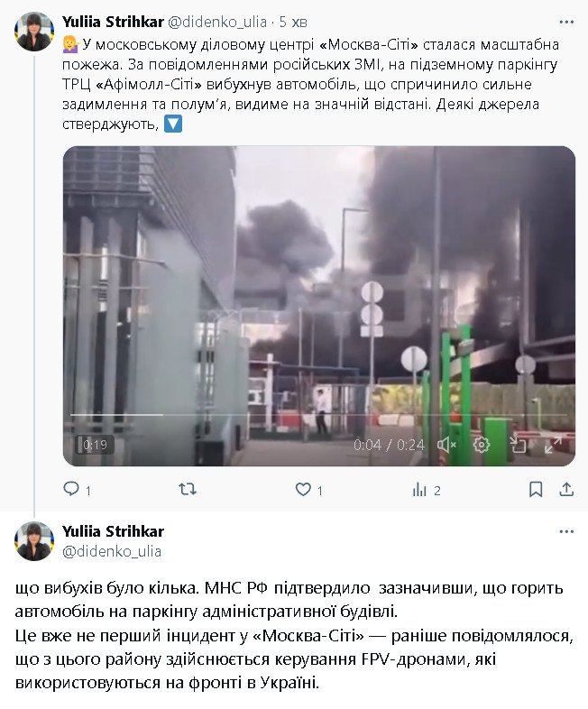Bookmark this tweet
Viewport: 588px width, 709px height.
pos(536,490)
